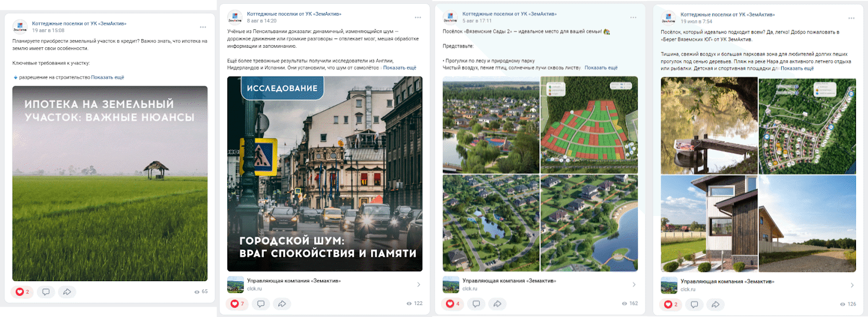The width and height of the screenshot is (868, 317).
Task: Open three-dot menu on the 8 авг post
Action: coord(418,17)
